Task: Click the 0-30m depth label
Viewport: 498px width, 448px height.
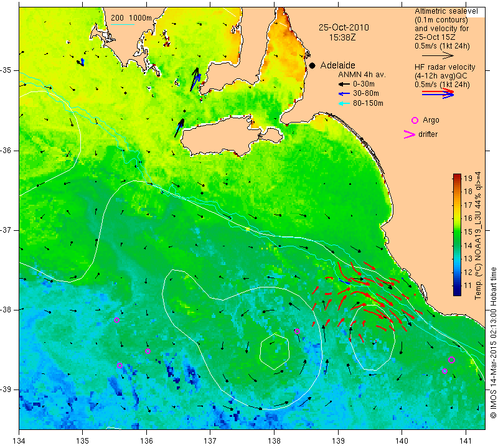Action: coord(364,84)
